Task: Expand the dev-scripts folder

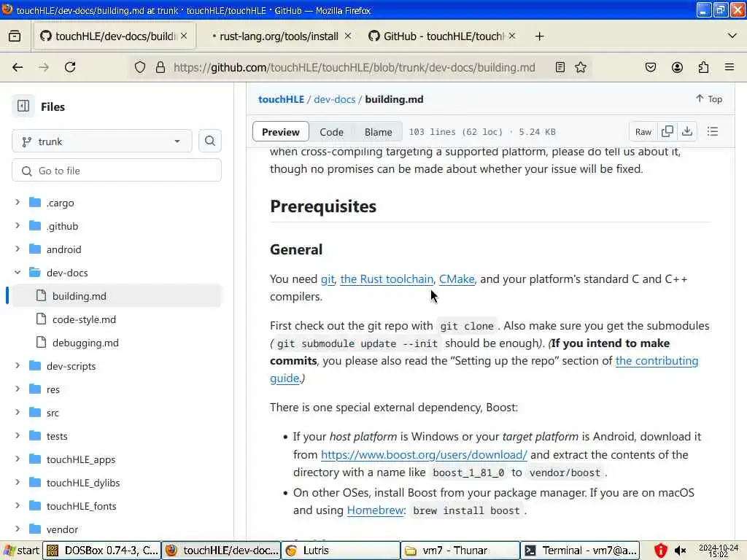Action: pyautogui.click(x=18, y=366)
